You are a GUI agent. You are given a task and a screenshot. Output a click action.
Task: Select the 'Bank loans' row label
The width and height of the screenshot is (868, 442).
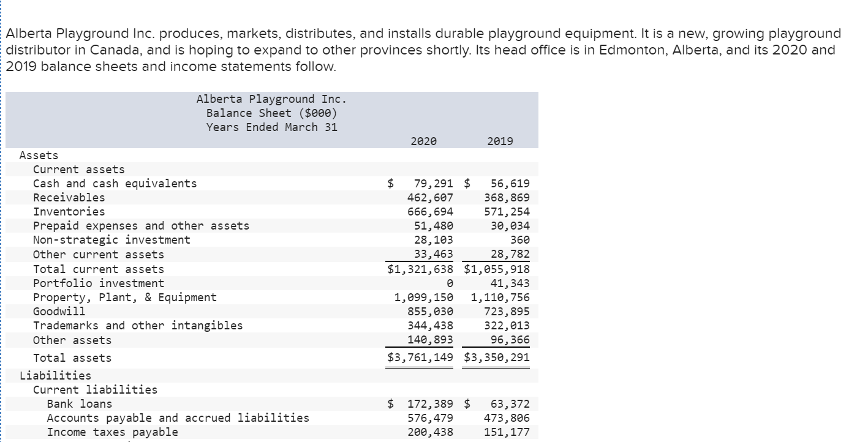80,404
